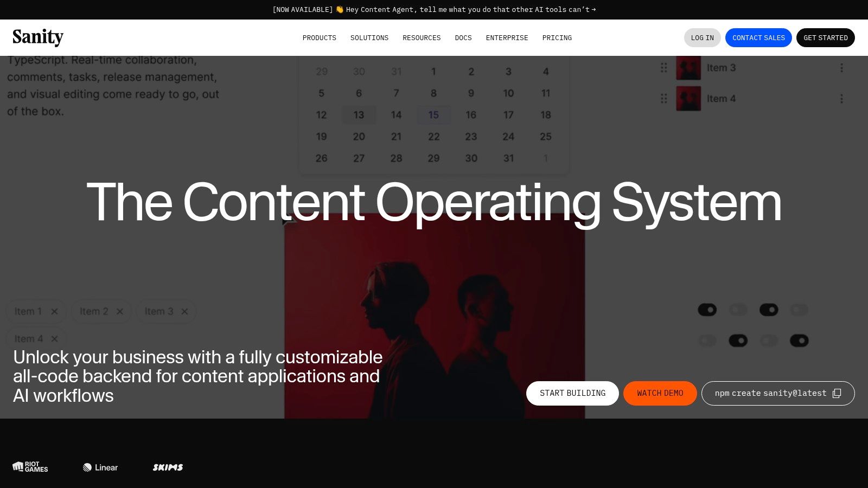Remove the Item 1 tag
The height and width of the screenshot is (488, 868).
pos(54,311)
